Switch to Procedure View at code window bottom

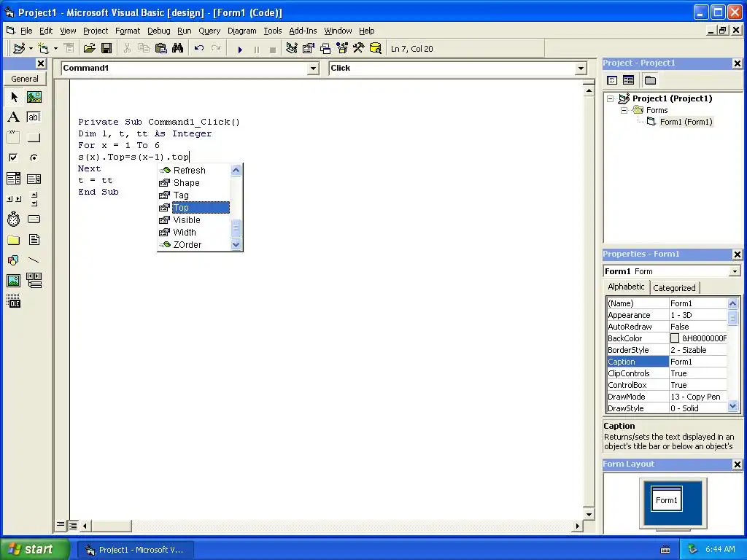(x=61, y=525)
